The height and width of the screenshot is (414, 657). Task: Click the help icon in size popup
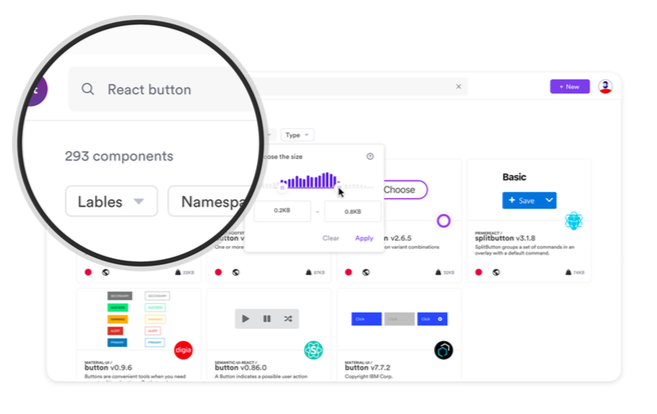(x=370, y=156)
